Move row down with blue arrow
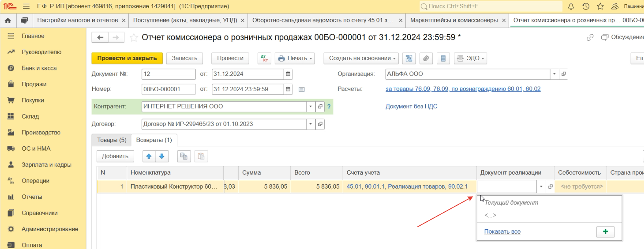Viewport: 644px width, 249px height. click(x=162, y=157)
